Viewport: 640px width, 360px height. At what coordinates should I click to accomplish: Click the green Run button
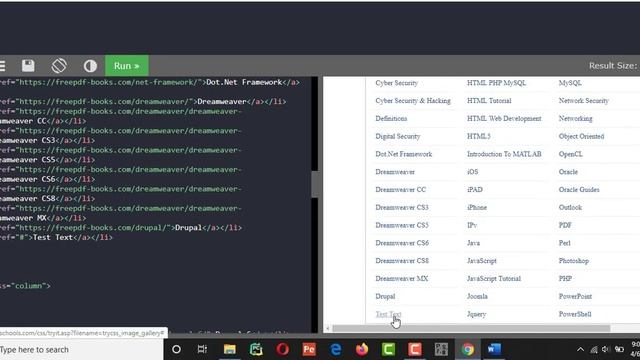[x=127, y=66]
